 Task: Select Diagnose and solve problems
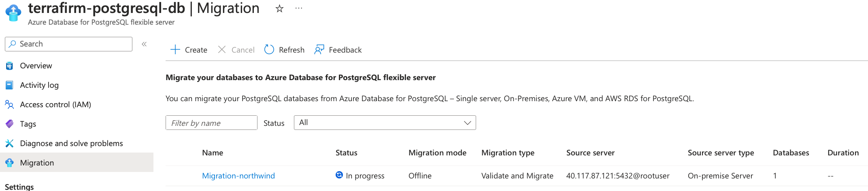(x=71, y=143)
